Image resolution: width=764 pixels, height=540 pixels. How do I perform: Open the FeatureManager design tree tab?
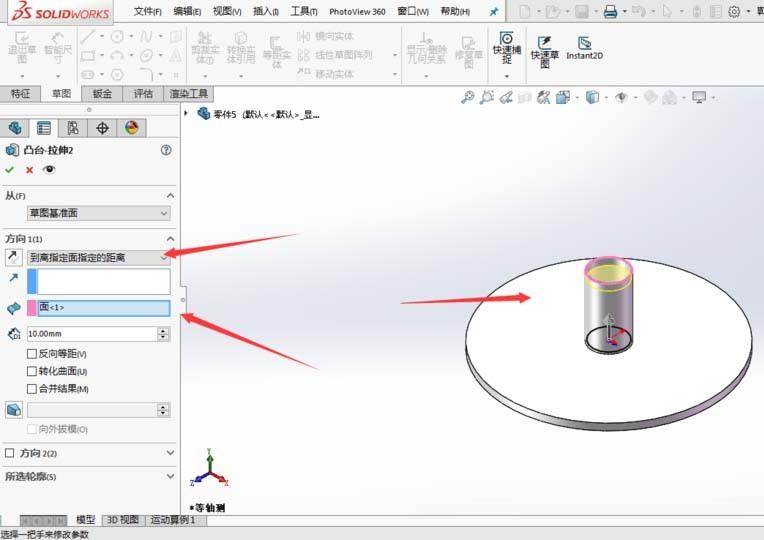(15, 128)
